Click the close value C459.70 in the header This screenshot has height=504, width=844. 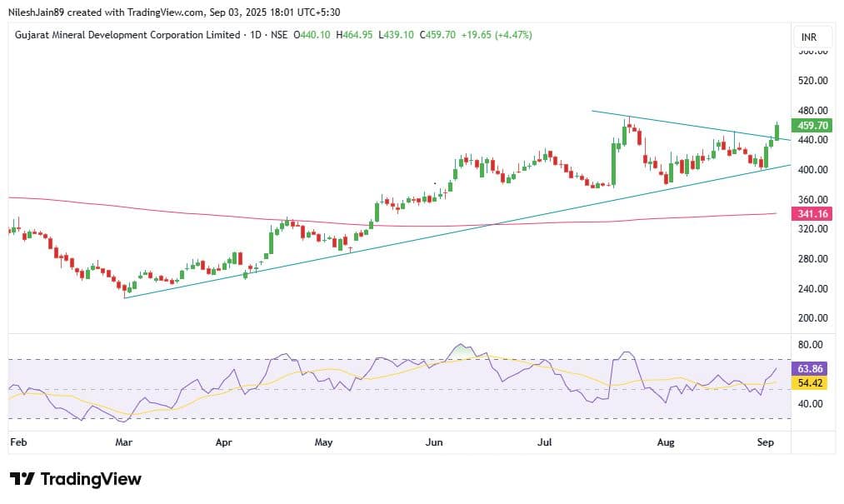point(437,35)
